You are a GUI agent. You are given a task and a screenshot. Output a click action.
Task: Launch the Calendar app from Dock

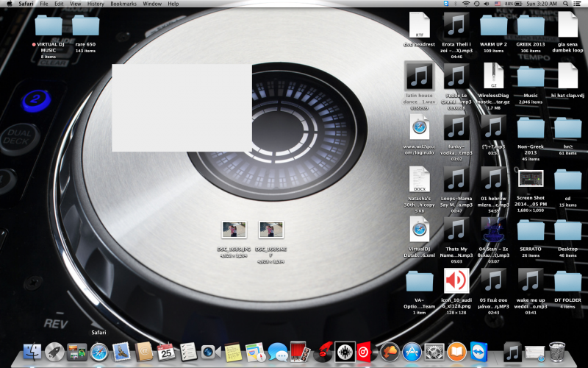tap(165, 352)
